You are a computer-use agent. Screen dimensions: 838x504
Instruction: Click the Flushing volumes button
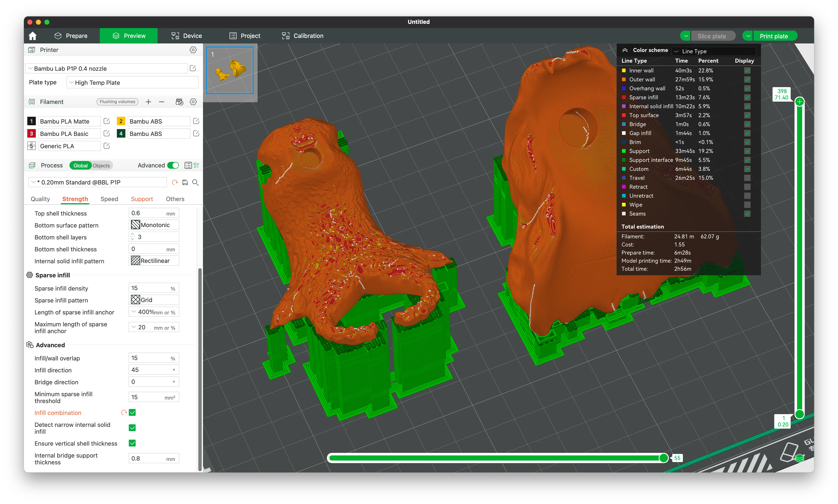click(117, 102)
